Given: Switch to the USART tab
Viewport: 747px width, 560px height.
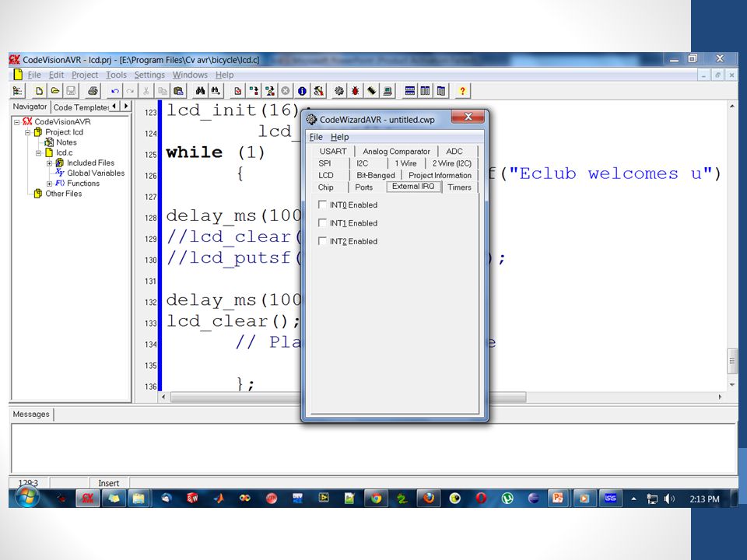Looking at the screenshot, I should pos(333,152).
